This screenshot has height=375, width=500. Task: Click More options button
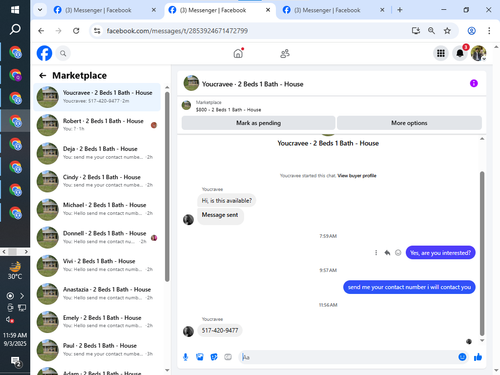point(409,123)
